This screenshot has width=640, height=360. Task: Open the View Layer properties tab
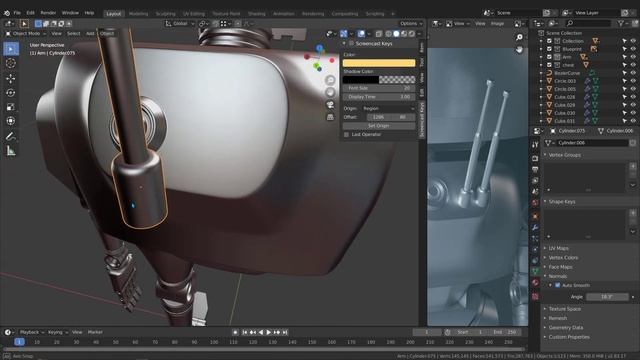click(535, 180)
